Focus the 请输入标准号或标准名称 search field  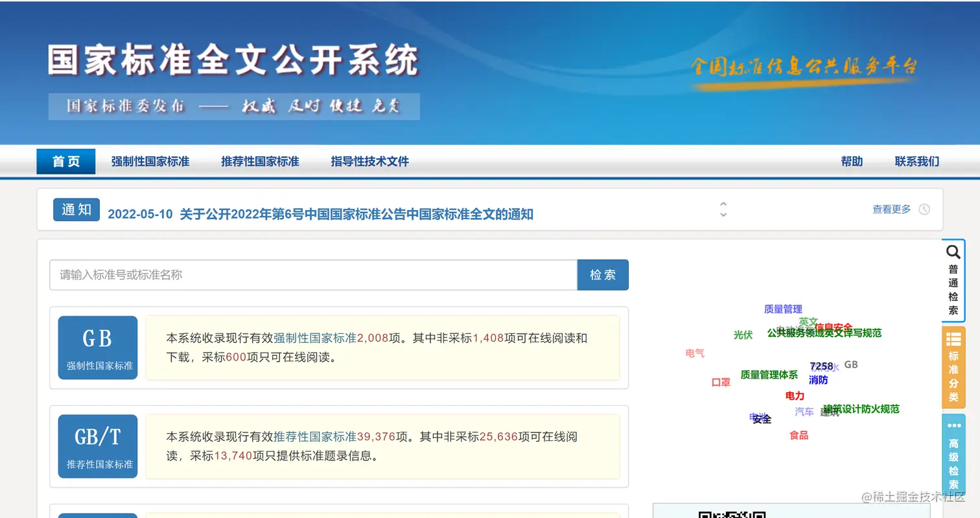pos(314,275)
